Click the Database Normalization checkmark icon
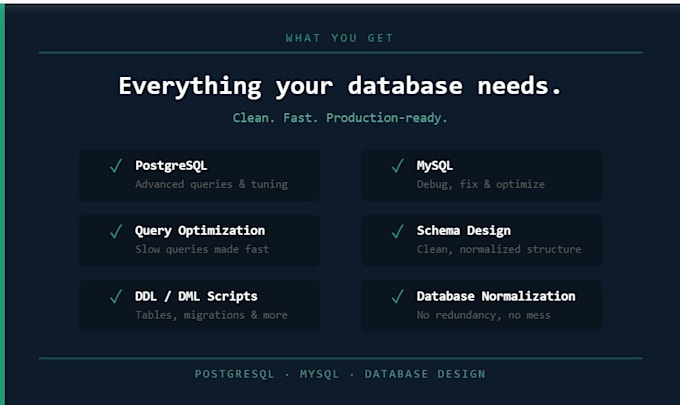This screenshot has width=680, height=405. click(x=398, y=297)
